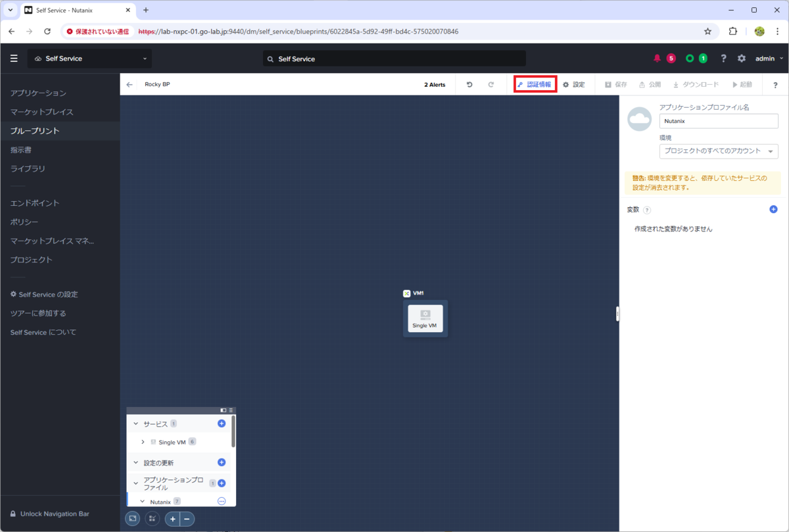Image resolution: width=789 pixels, height=532 pixels.
Task: Open a new browser tab
Action: pyautogui.click(x=145, y=10)
